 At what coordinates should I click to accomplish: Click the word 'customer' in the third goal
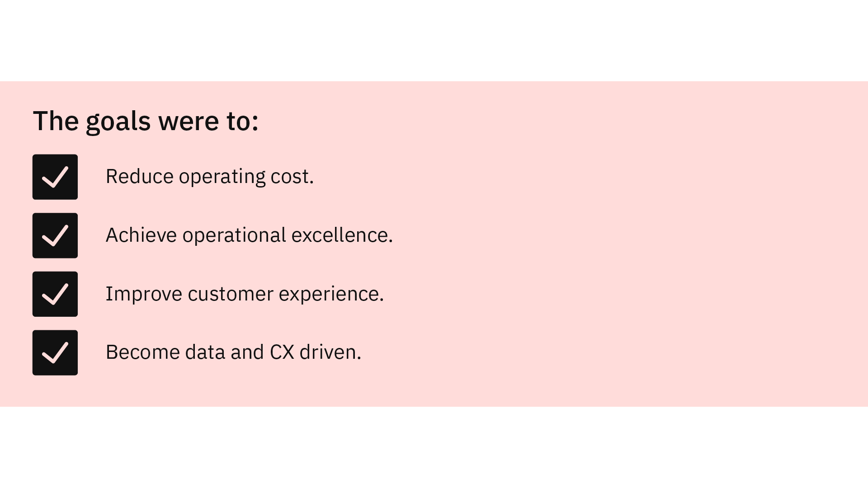click(231, 295)
